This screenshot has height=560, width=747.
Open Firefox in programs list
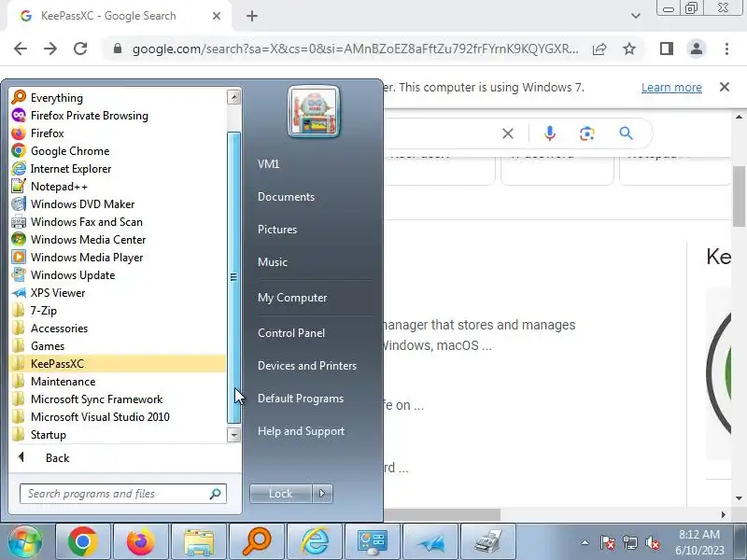coord(118,133)
